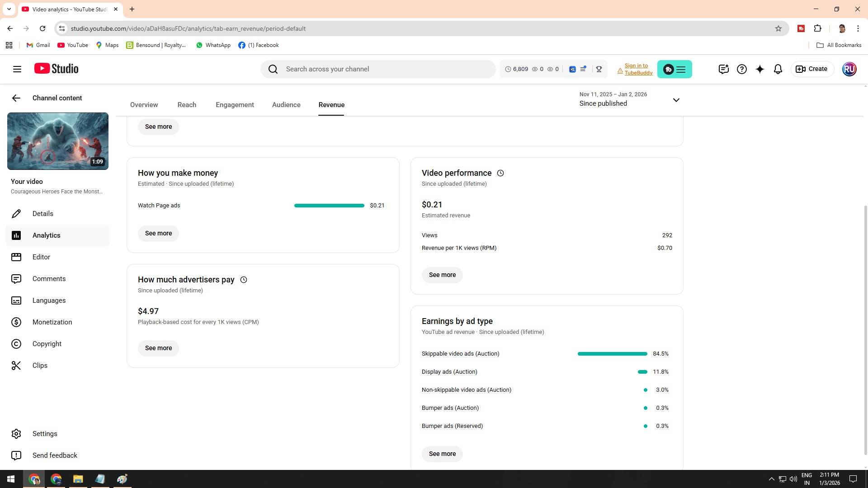Go back to Channel content with the arrow
This screenshot has width=868, height=488.
(16, 98)
